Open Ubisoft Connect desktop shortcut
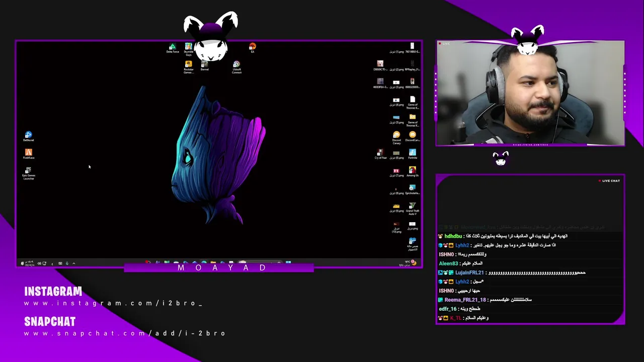This screenshot has width=644, height=362. point(236,67)
